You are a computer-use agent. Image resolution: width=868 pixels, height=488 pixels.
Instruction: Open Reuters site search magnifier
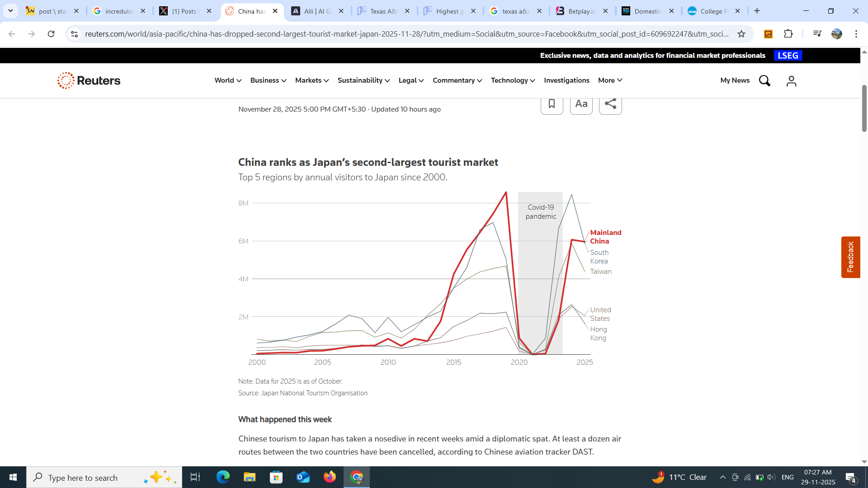coord(764,81)
